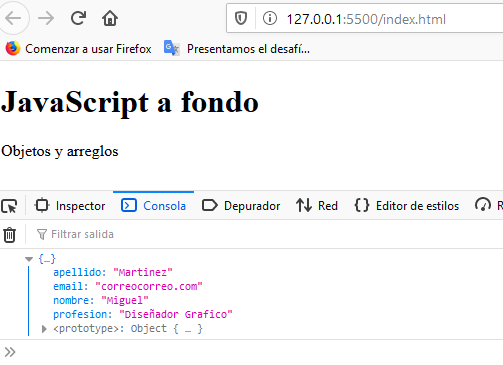This screenshot has height=365, width=503.
Task: Reload the current page
Action: 78,18
